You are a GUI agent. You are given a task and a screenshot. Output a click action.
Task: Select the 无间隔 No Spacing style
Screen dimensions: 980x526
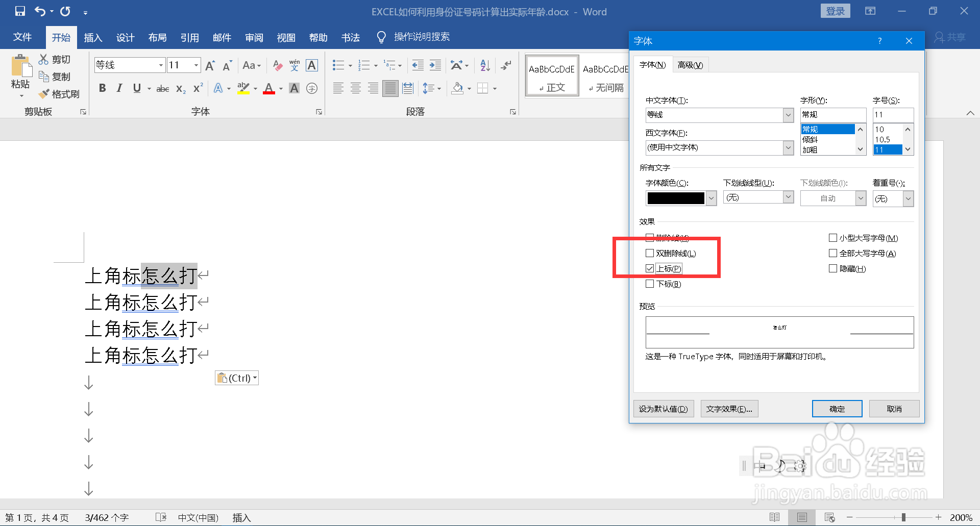pos(606,77)
